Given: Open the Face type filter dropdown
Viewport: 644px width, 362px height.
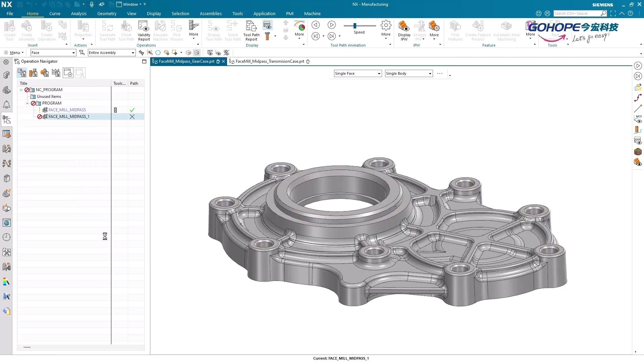Looking at the screenshot, I should point(73,53).
